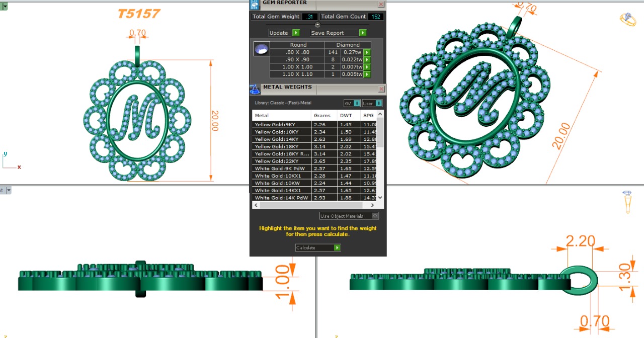Viewport: 644px width, 338px height.
Task: Click the Metal Weights scale icon
Action: tap(255, 89)
